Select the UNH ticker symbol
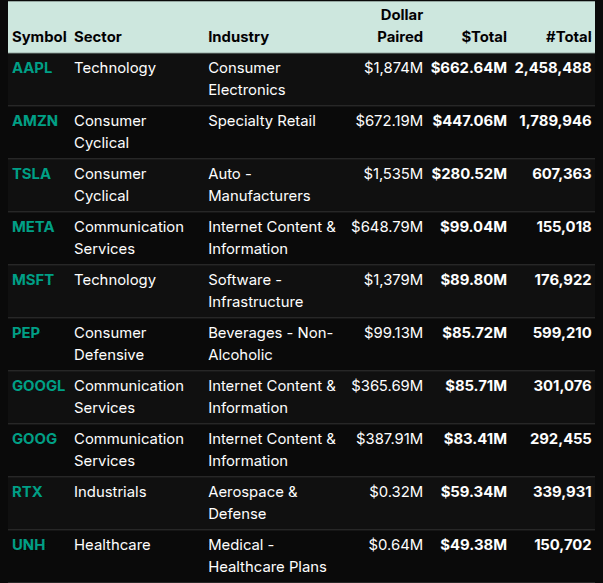 click(x=28, y=545)
